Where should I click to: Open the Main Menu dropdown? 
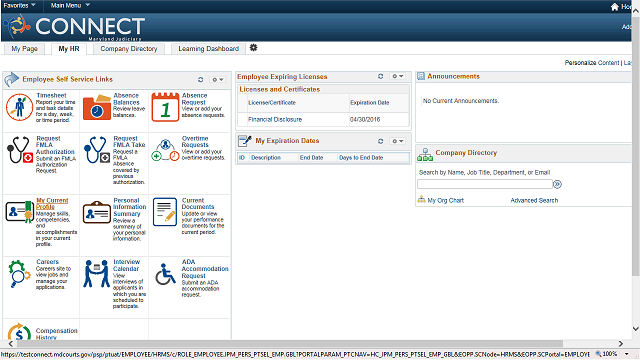[x=70, y=5]
